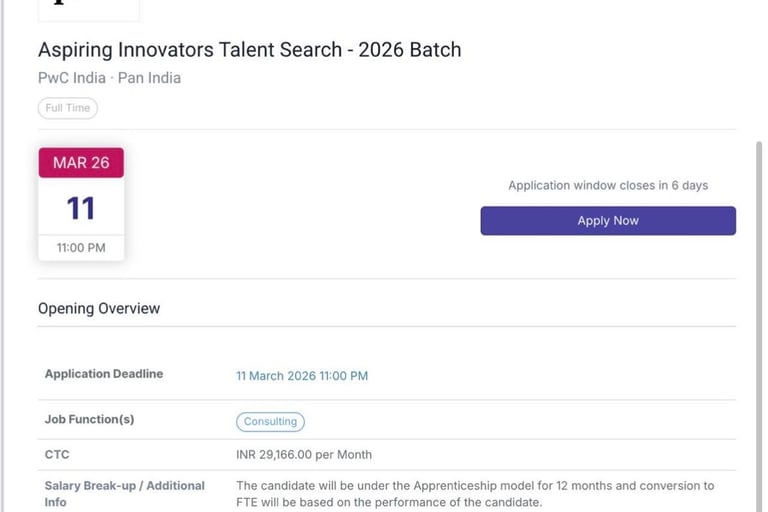Click the application window closes notice

[608, 186]
